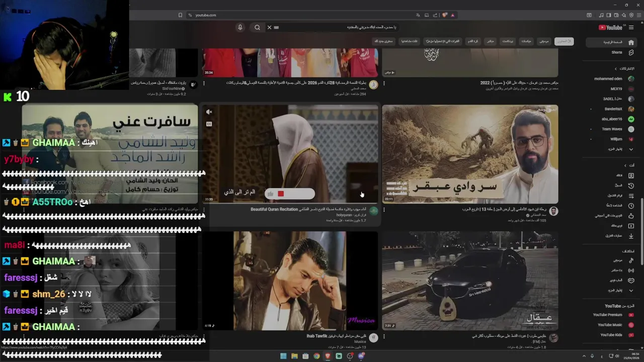Click the translate page icon in address bar
Viewport: 644px width, 362px height.
pos(418,15)
